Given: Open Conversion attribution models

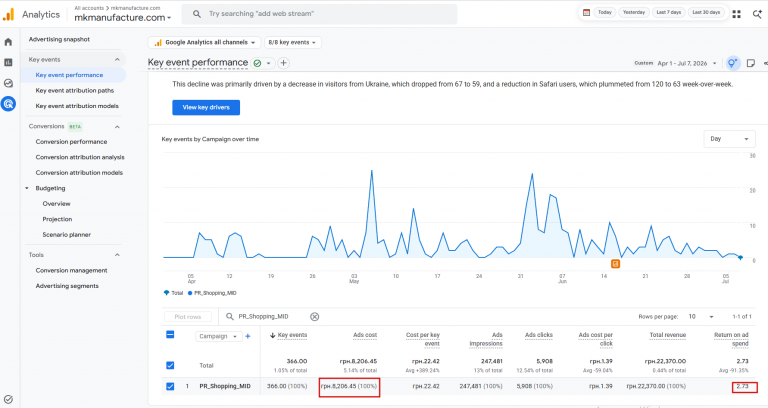Looking at the screenshot, I should click(79, 172).
